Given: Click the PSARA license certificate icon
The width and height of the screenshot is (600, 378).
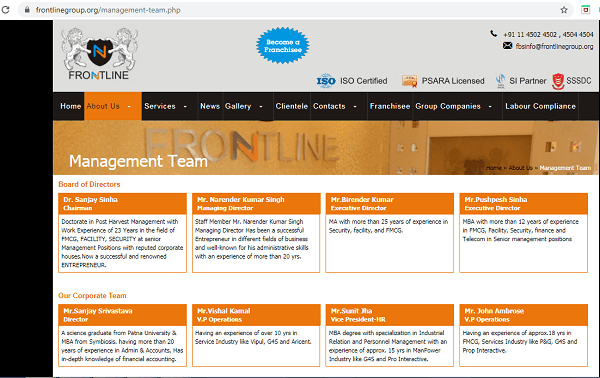Looking at the screenshot, I should [409, 81].
